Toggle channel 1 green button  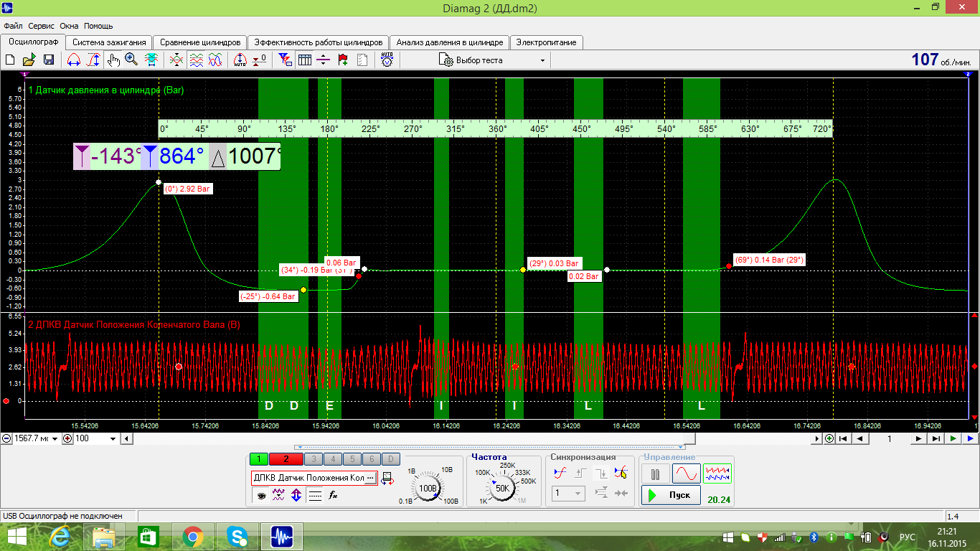point(258,459)
